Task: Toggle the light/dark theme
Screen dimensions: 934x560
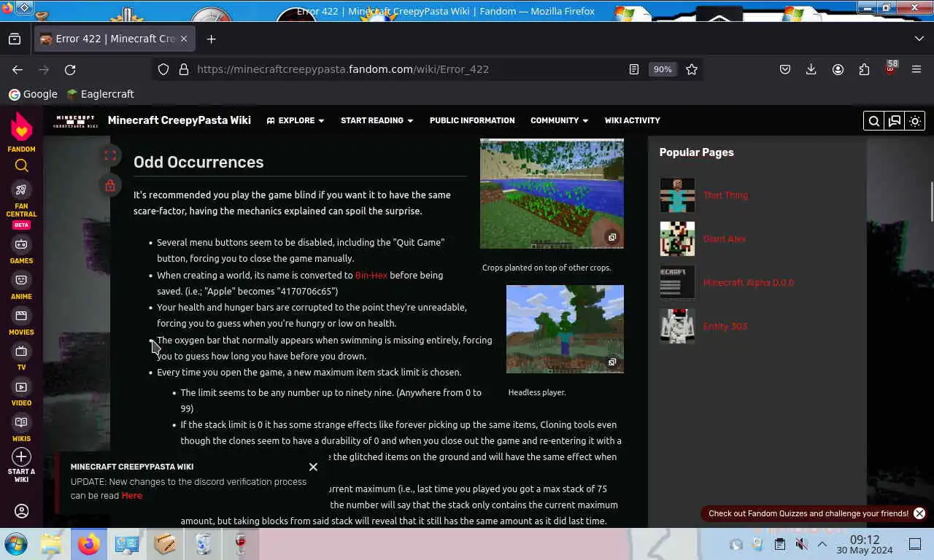Action: (915, 121)
